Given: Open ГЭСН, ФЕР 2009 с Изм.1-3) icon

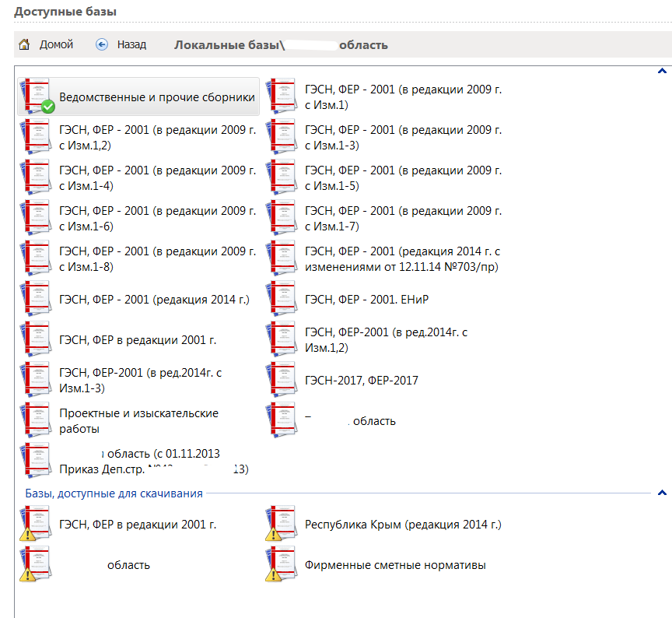Looking at the screenshot, I should [x=282, y=137].
